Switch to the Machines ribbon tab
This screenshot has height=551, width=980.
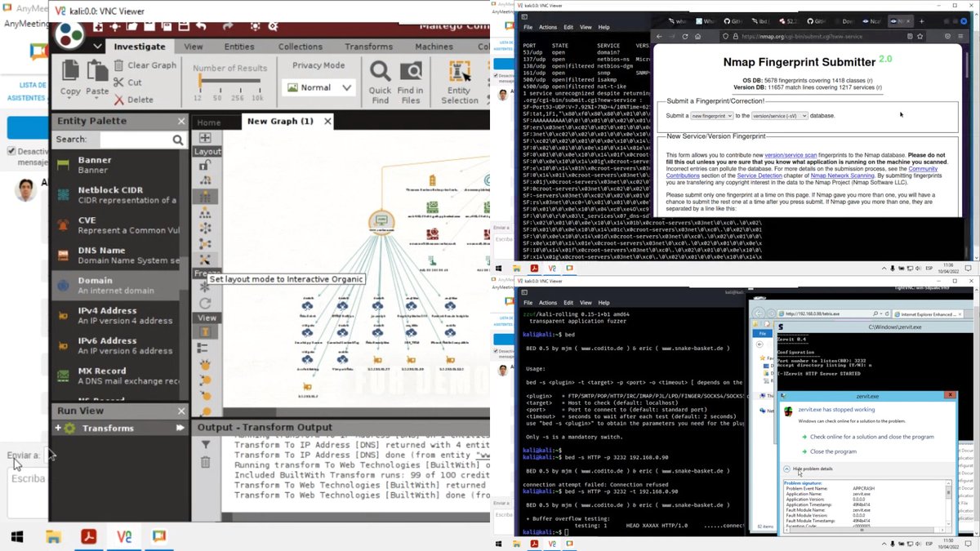pyautogui.click(x=434, y=47)
